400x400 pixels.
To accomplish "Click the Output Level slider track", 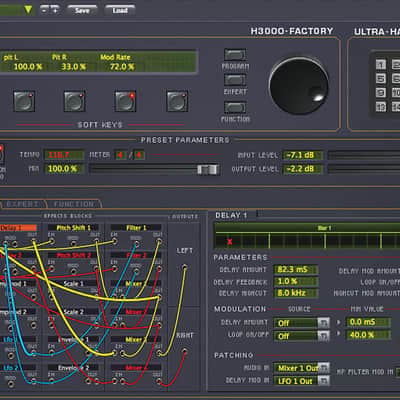I will (x=364, y=169).
